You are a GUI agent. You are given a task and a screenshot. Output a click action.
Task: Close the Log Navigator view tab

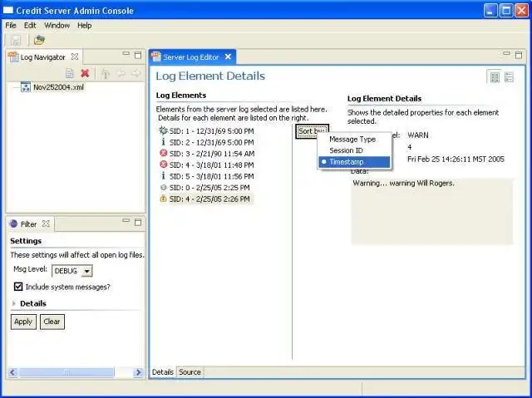pos(75,57)
